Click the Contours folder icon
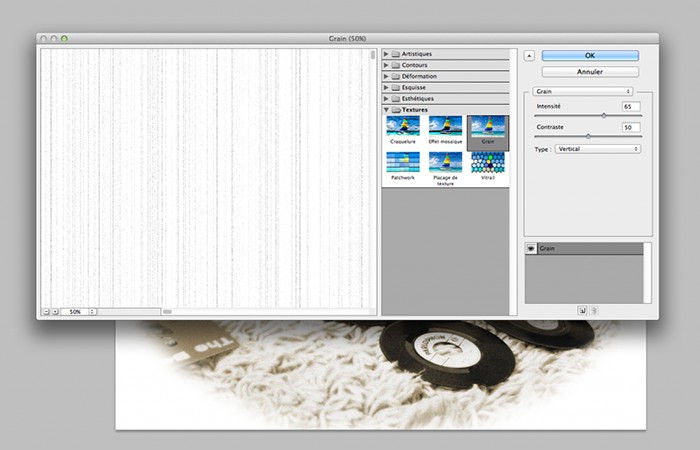Viewport: 700px width, 450px height. (396, 65)
